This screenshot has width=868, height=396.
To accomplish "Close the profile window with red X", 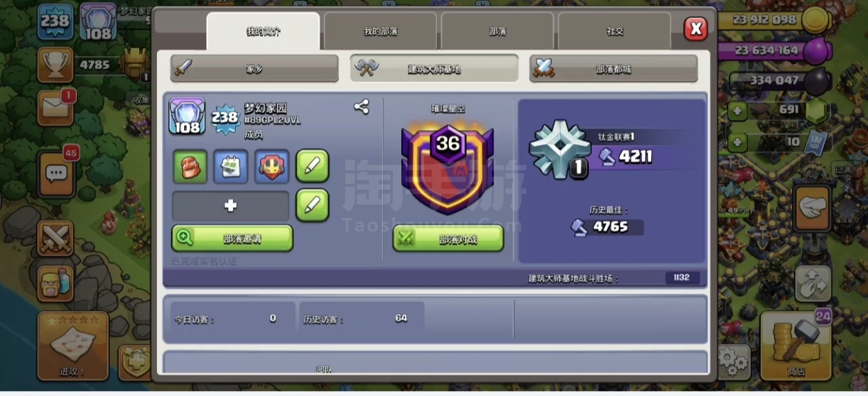I will [695, 28].
